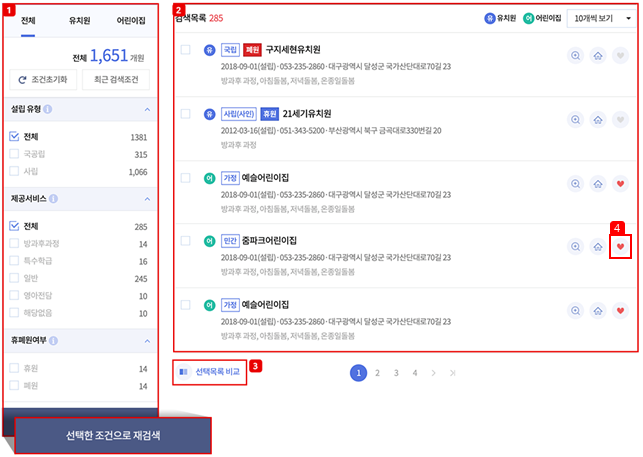643x457 pixels.
Task: Jump to the last page arrow
Action: tap(452, 373)
